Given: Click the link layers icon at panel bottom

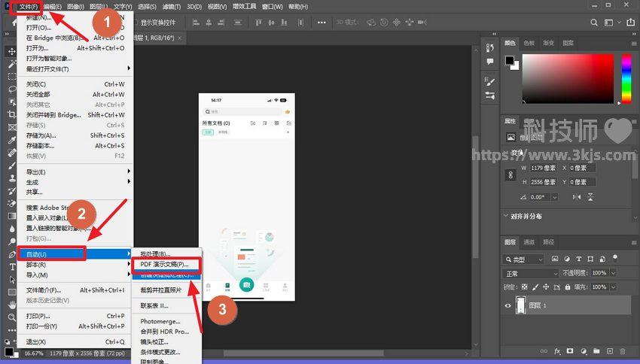Looking at the screenshot, I should pyautogui.click(x=544, y=351).
